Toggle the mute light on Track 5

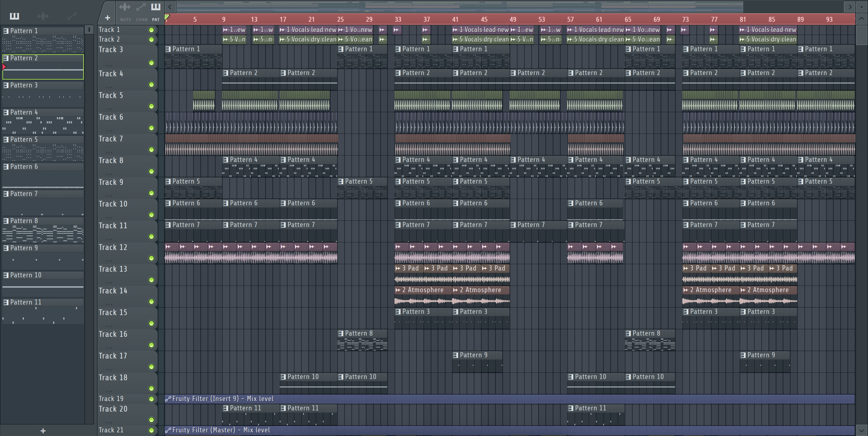pyautogui.click(x=152, y=106)
